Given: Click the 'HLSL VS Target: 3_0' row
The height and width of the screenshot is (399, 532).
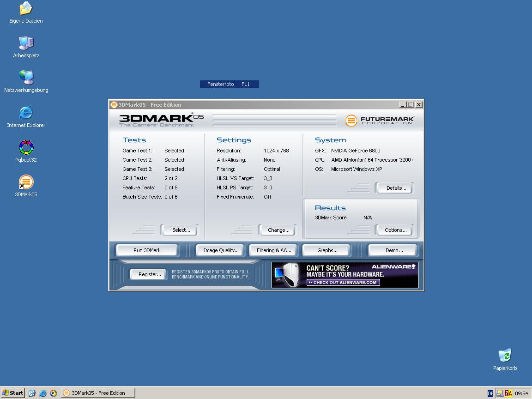Looking at the screenshot, I should (x=244, y=178).
